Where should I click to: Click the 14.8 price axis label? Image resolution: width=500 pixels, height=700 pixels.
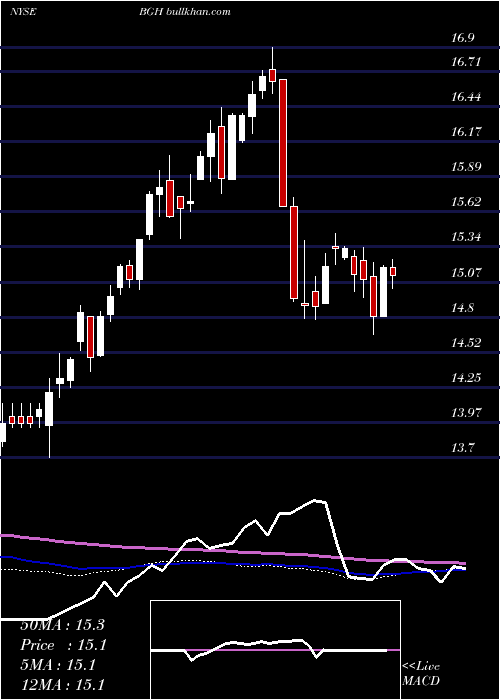tap(462, 308)
